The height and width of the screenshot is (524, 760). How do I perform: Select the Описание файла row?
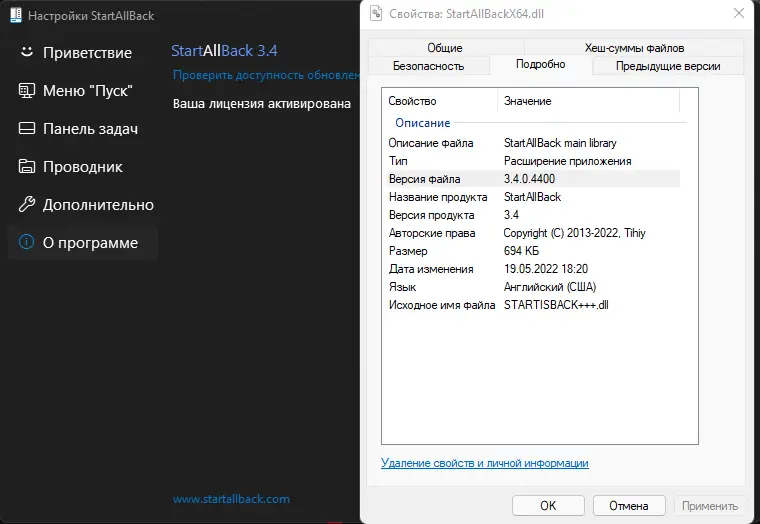[x=532, y=143]
